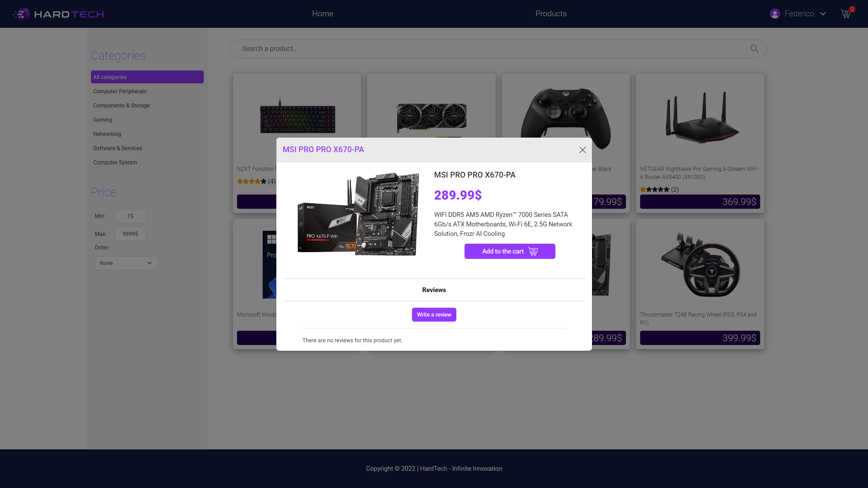Click the 369.99$ price bar
This screenshot has width=868, height=488.
click(700, 202)
